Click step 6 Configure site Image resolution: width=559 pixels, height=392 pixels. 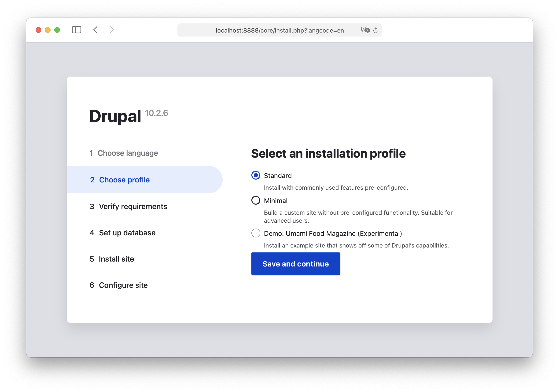pos(119,285)
